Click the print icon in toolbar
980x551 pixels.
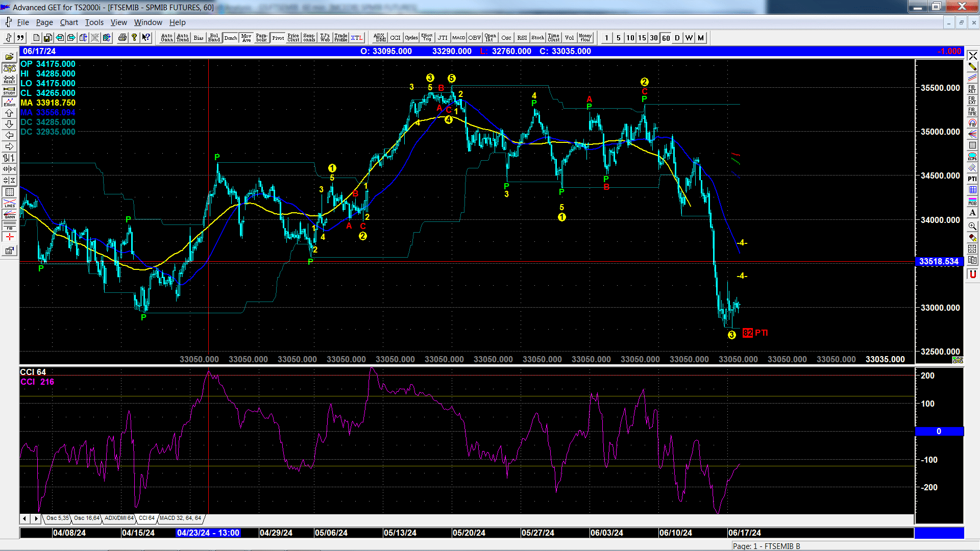coord(122,38)
